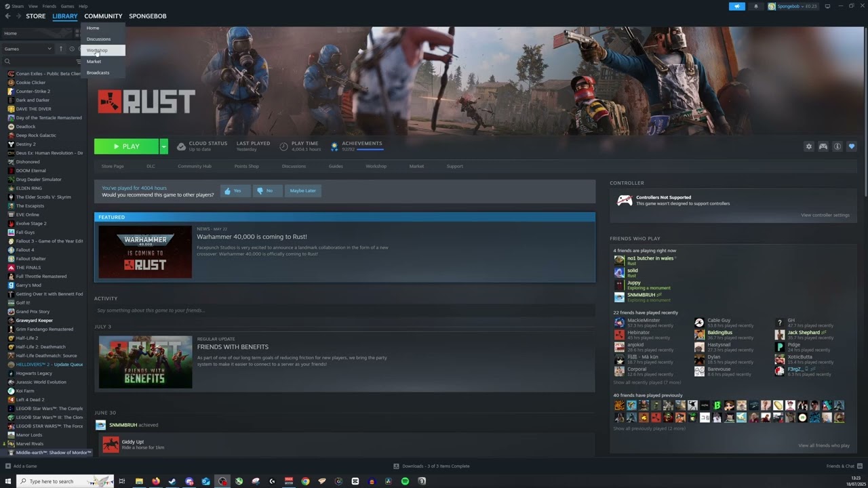The height and width of the screenshot is (488, 868).
Task: Select Marvel Rivals in library list
Action: click(x=30, y=444)
